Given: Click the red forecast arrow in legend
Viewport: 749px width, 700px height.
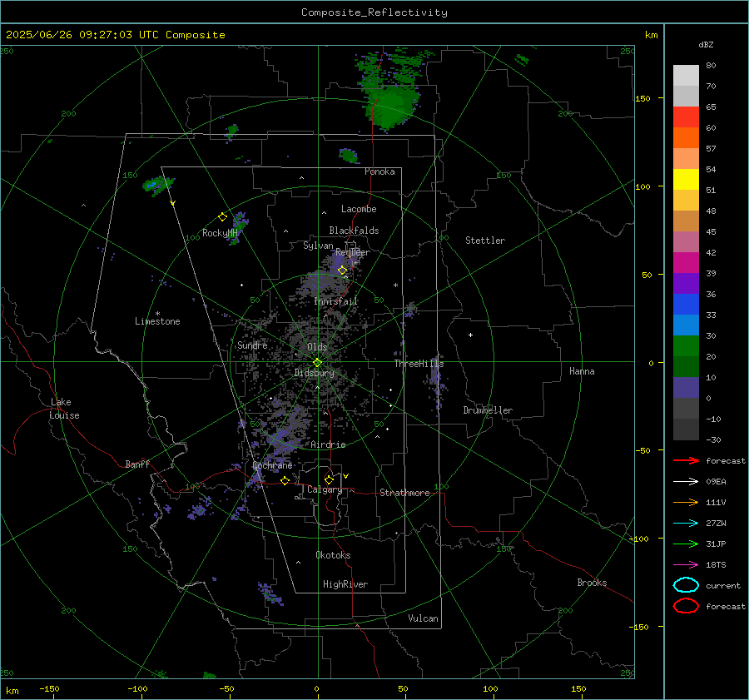Looking at the screenshot, I should (x=686, y=460).
